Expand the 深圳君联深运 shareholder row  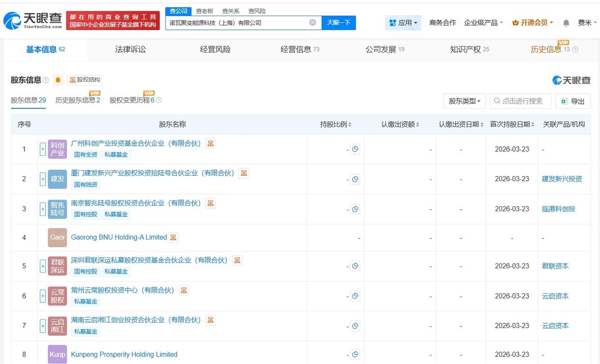pyautogui.click(x=43, y=266)
